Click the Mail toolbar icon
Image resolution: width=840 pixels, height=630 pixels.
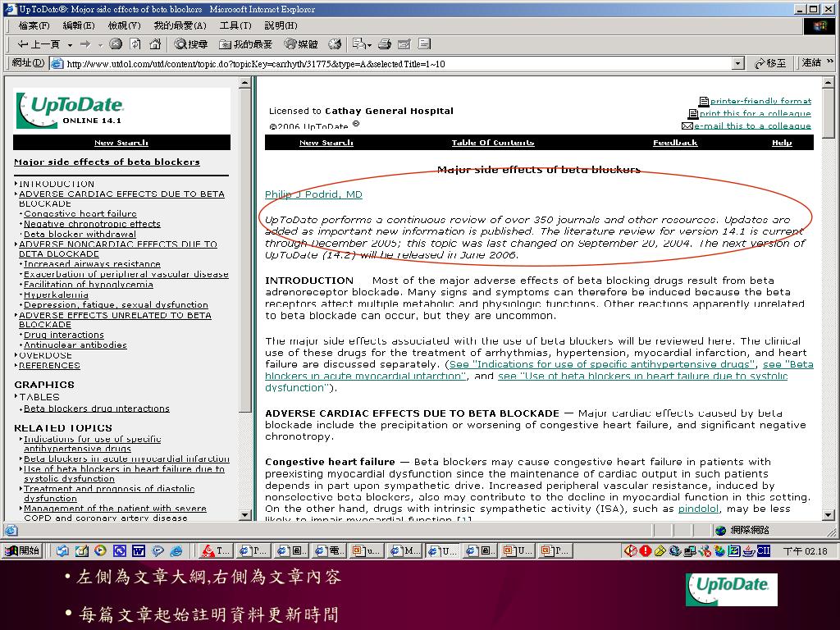click(359, 44)
